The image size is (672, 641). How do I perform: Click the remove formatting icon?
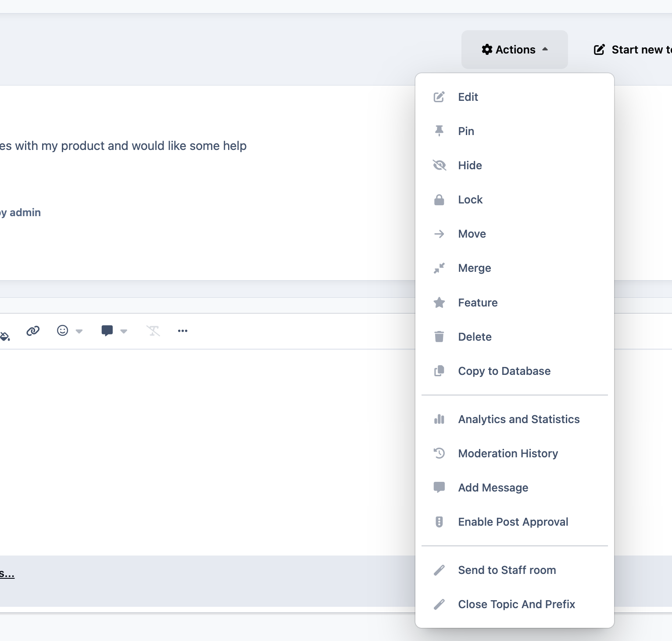(x=153, y=331)
